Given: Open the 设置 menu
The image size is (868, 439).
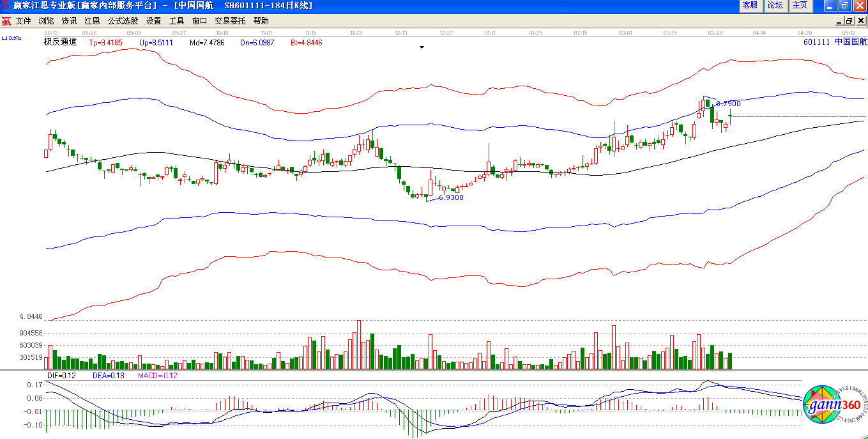Looking at the screenshot, I should tap(153, 21).
